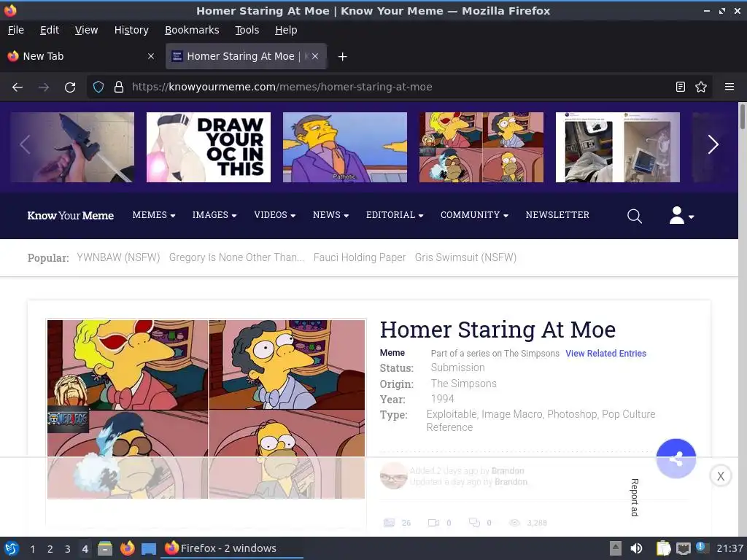Open a new tab with the plus button
Viewport: 747px width, 560px height.
coord(342,57)
